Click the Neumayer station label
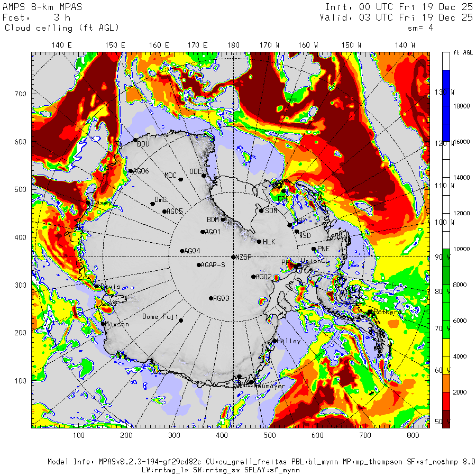 (269, 386)
